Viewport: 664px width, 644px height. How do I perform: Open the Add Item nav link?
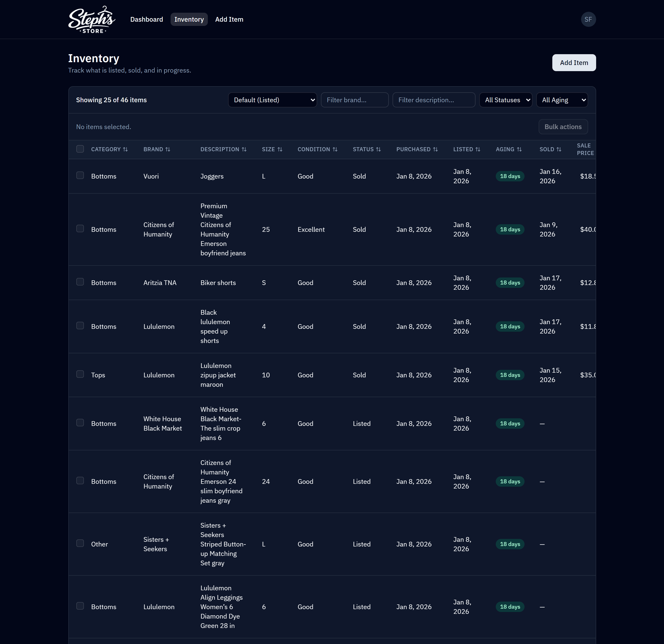[229, 19]
